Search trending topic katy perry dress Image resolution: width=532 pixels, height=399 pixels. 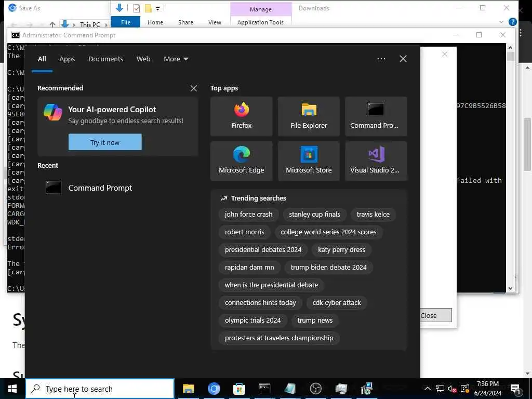click(x=341, y=250)
